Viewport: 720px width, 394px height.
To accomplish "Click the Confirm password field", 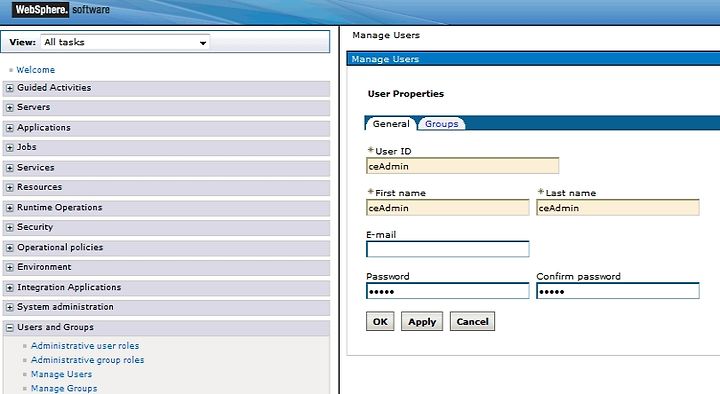I will pos(618,291).
